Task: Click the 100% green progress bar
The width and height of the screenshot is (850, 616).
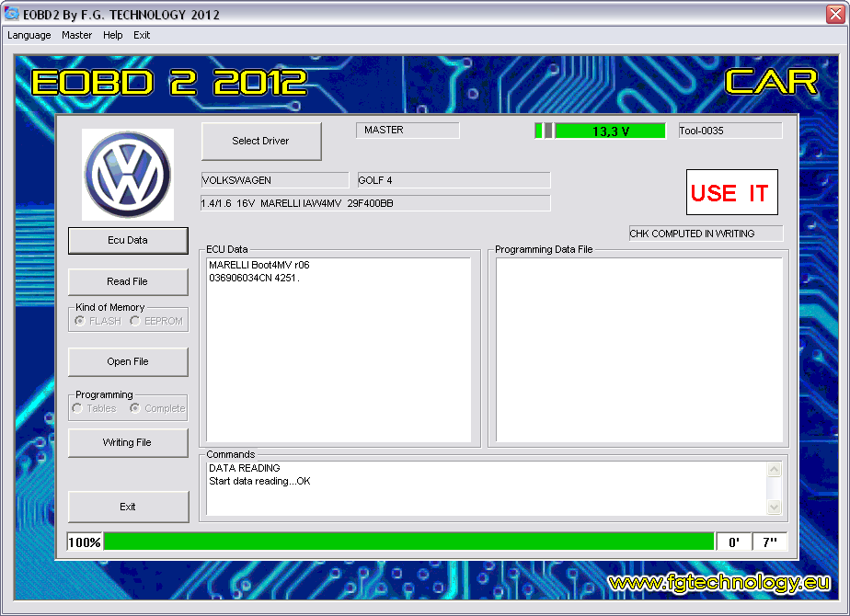Action: pos(408,542)
